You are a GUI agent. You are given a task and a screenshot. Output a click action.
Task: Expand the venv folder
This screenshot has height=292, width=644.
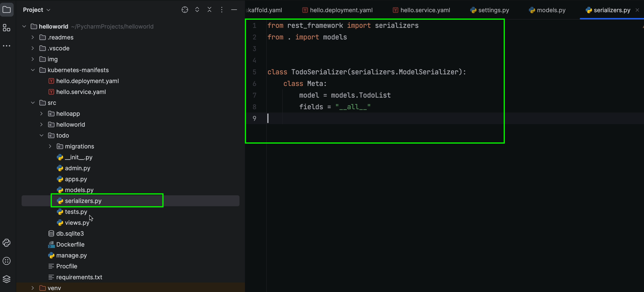coord(32,288)
